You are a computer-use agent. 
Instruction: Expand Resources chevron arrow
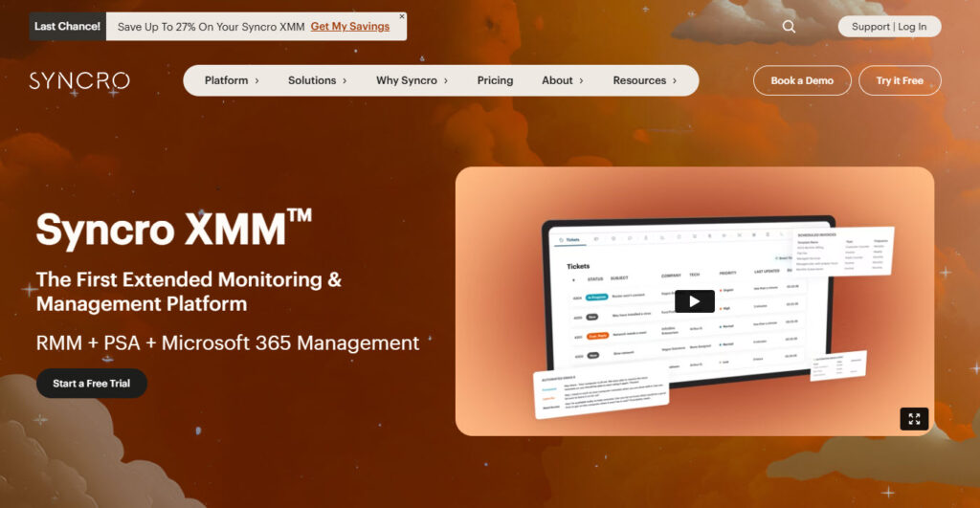click(x=675, y=80)
